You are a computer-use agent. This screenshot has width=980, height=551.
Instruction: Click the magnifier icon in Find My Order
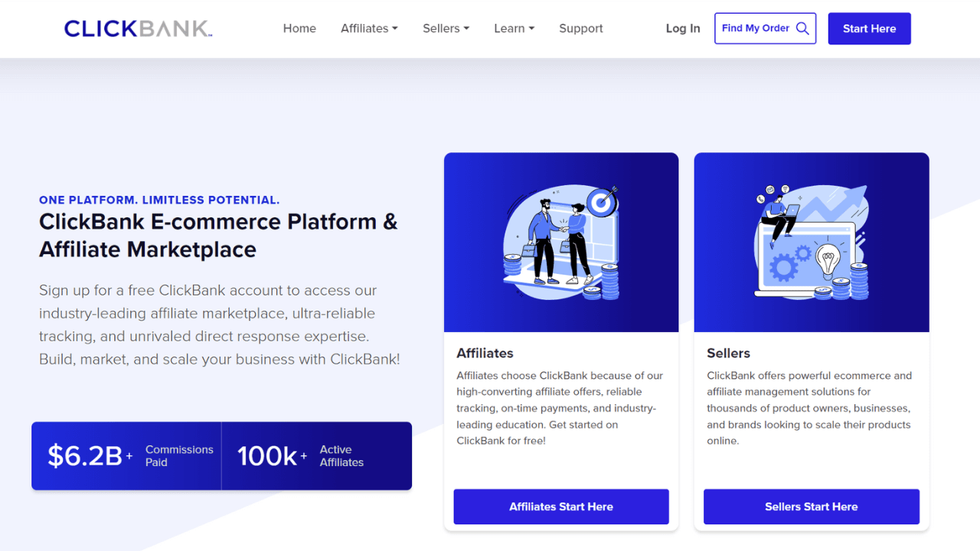[x=802, y=28]
